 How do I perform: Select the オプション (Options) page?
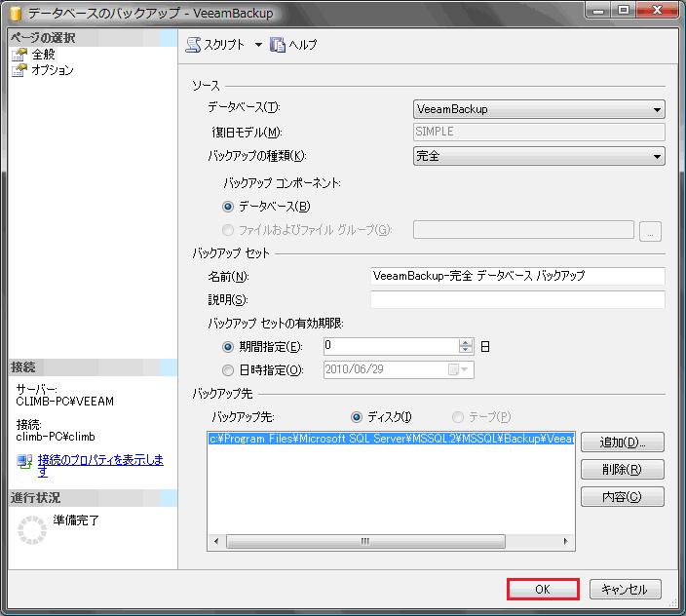tap(53, 70)
